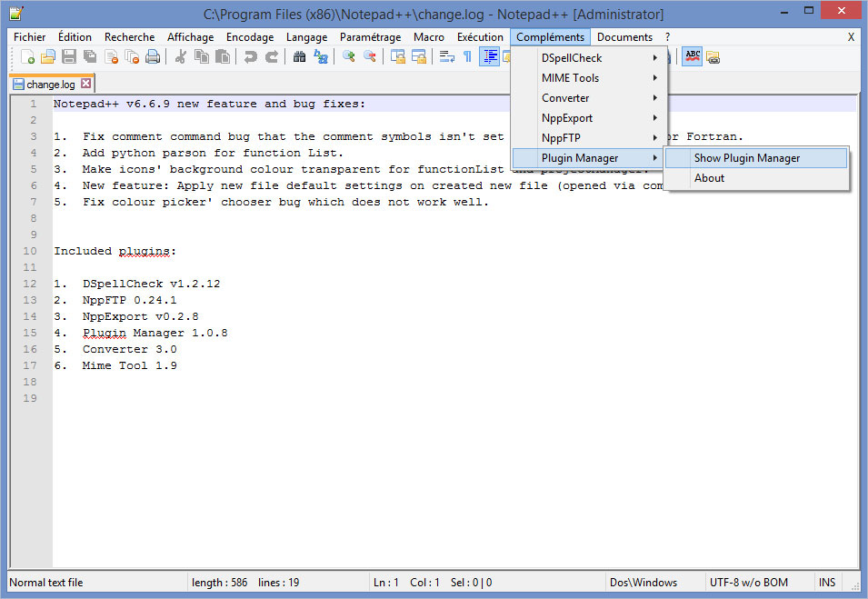Click 'Normal text file' in the status bar
The height and width of the screenshot is (599, 868).
46,583
